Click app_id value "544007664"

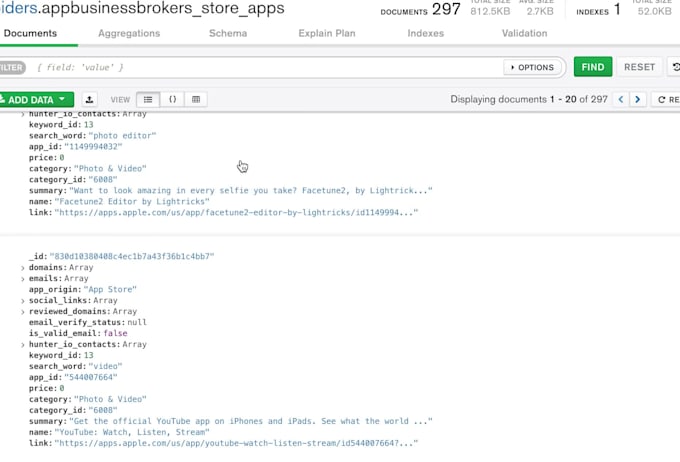[91, 377]
